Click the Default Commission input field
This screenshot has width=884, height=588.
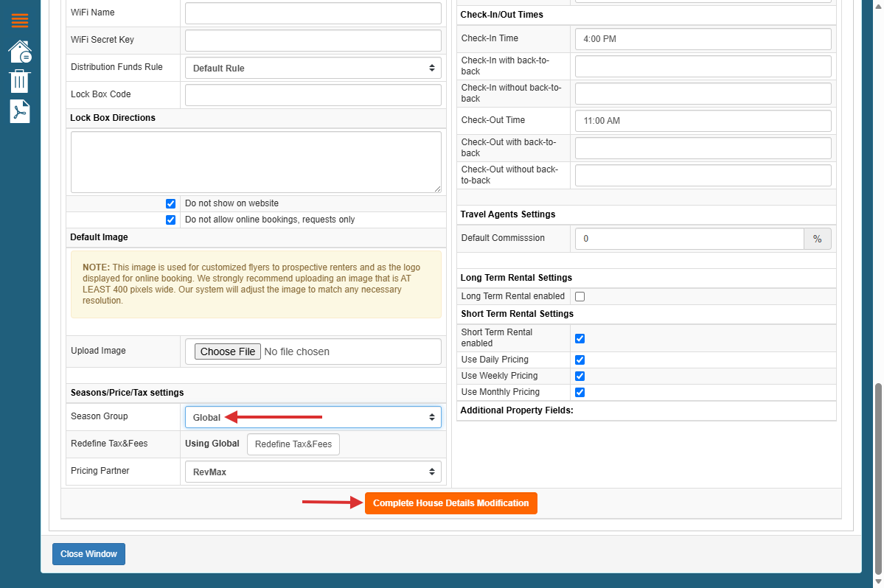point(689,239)
